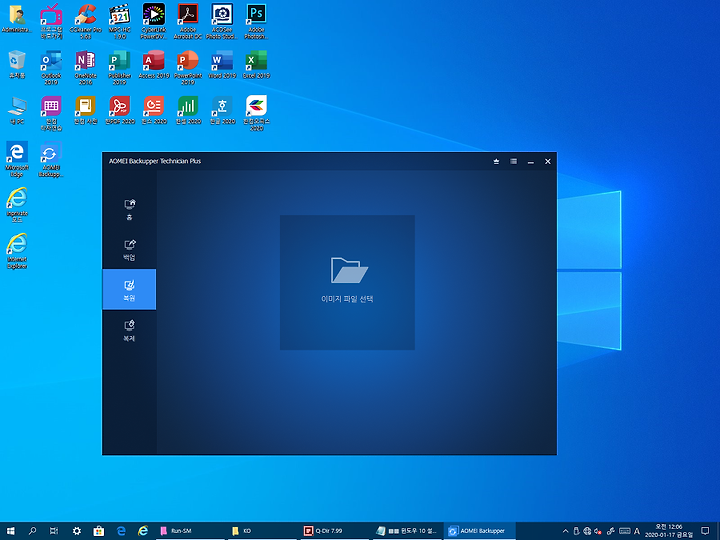Select the Recycle Bin desktop icon
The height and width of the screenshot is (540, 720).
coord(17,64)
